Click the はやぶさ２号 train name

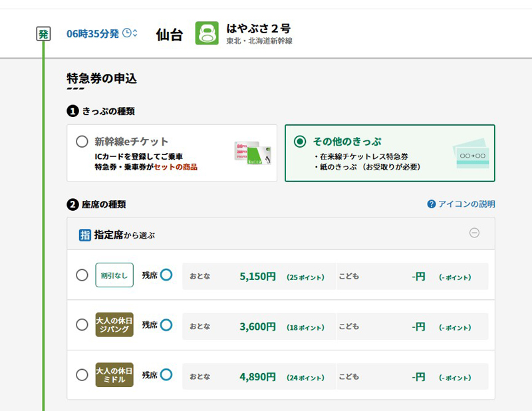(x=258, y=29)
